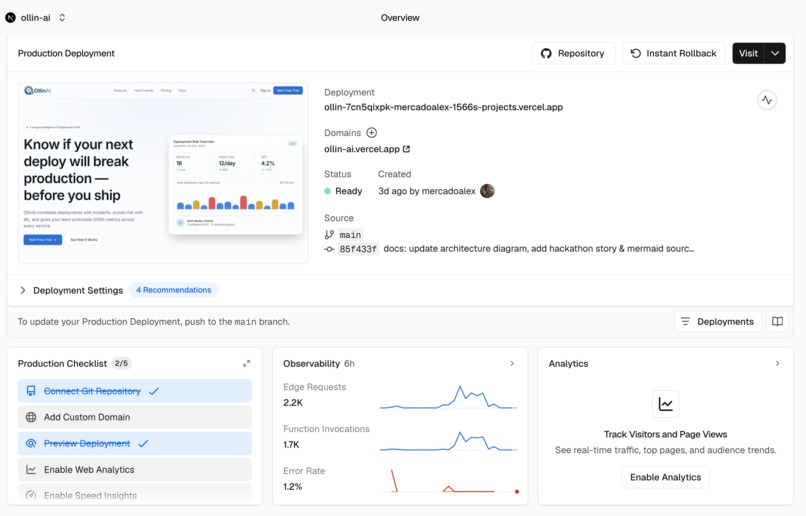Click the ollin-ai project logo icon
This screenshot has height=516, width=806.
[10, 17]
